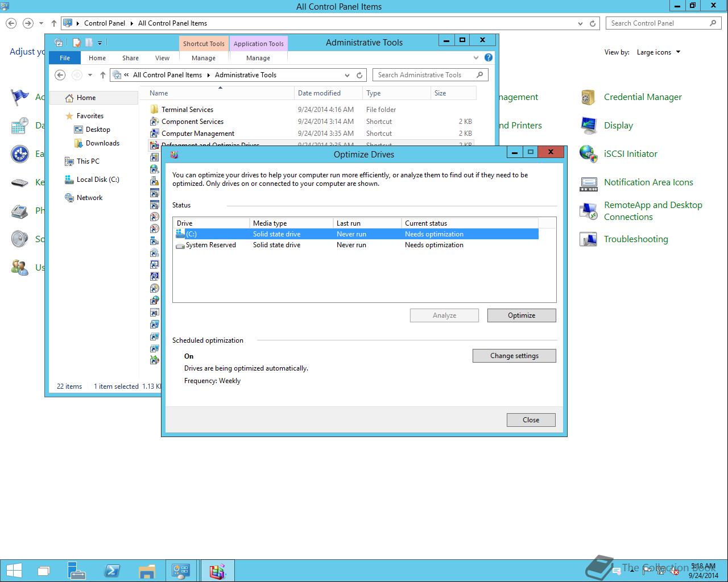
Task: Click the Current status column header
Action: pos(470,223)
